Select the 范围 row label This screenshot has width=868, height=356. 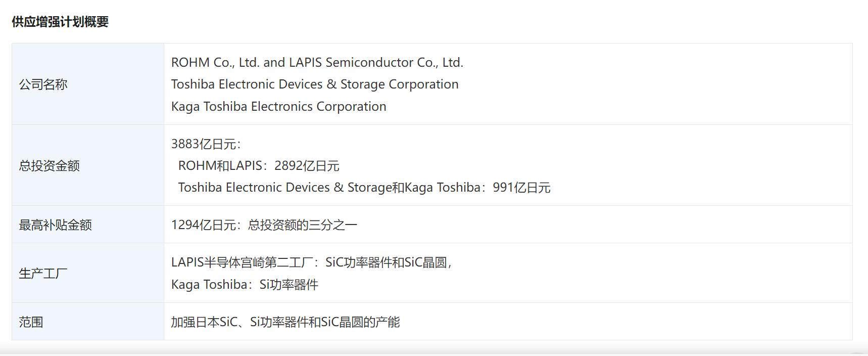tap(31, 322)
